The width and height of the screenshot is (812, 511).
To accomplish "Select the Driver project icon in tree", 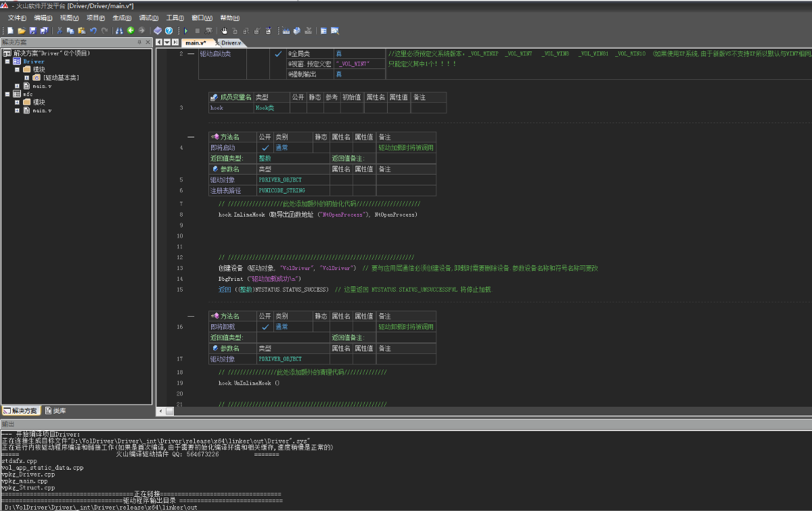I will point(16,61).
